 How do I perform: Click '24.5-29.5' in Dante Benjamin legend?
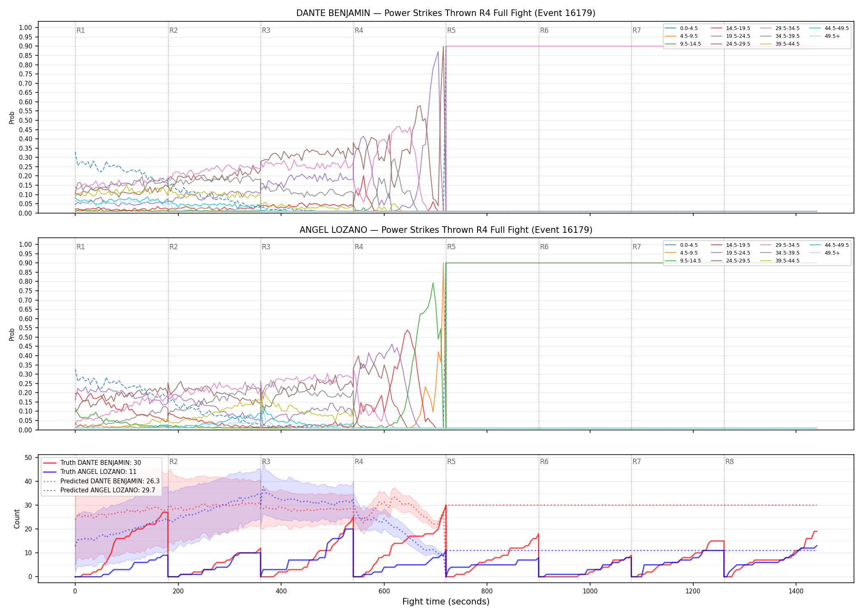738,44
